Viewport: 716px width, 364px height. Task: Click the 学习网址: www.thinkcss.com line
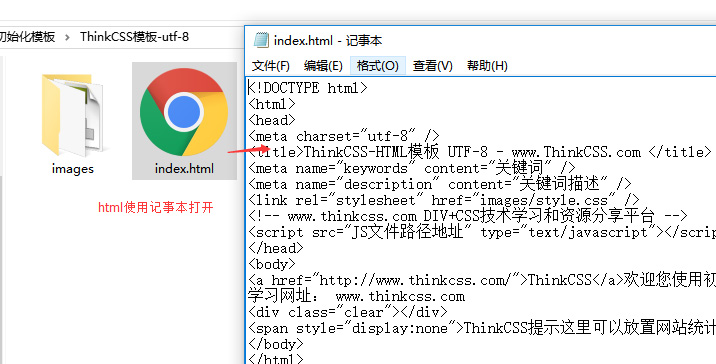pos(356,296)
